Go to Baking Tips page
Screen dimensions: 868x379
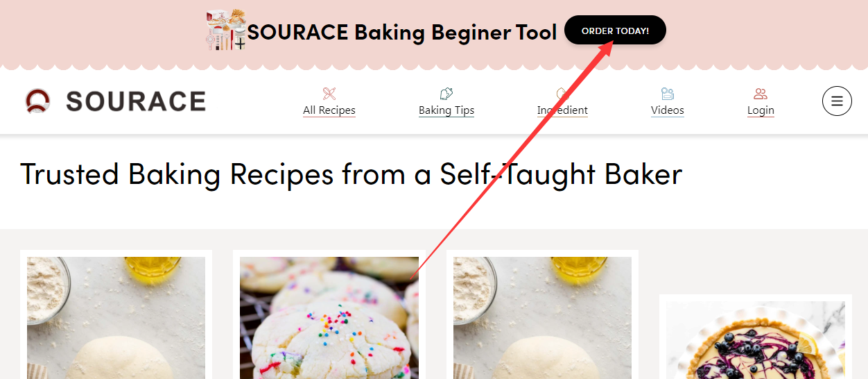point(446,110)
